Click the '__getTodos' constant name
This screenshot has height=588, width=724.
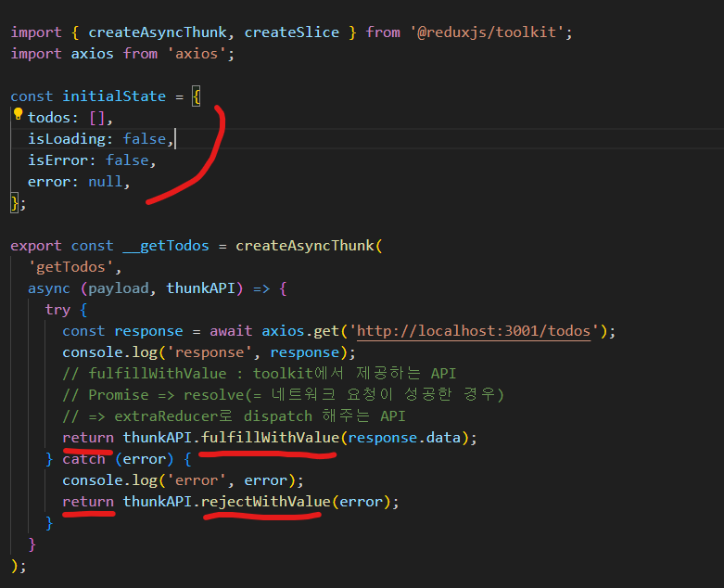coord(166,246)
